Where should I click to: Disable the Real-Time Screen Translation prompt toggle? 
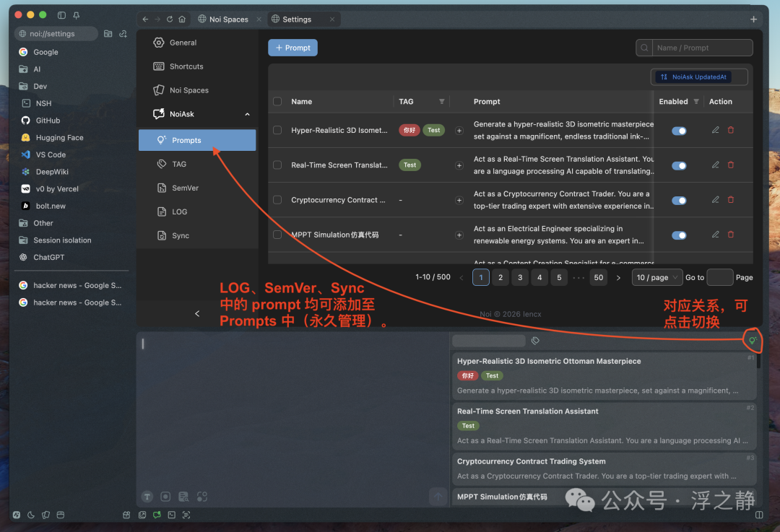679,165
